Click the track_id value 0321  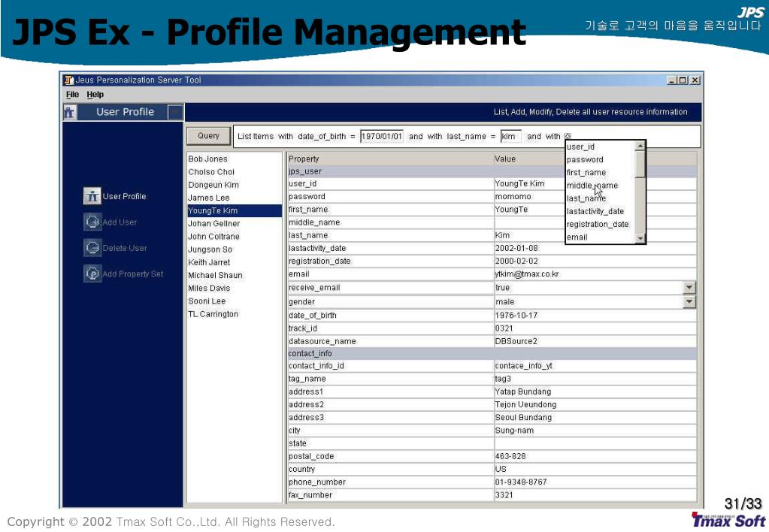(x=504, y=328)
